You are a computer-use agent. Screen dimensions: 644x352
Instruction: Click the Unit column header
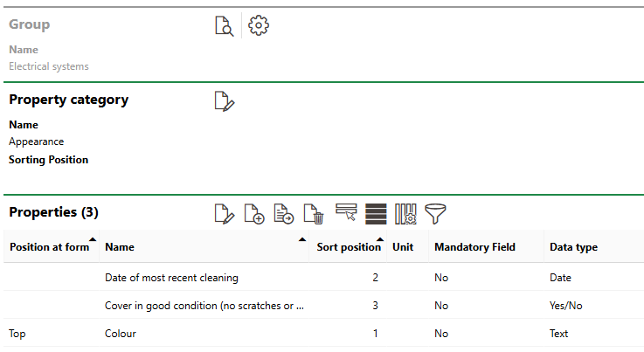point(403,247)
